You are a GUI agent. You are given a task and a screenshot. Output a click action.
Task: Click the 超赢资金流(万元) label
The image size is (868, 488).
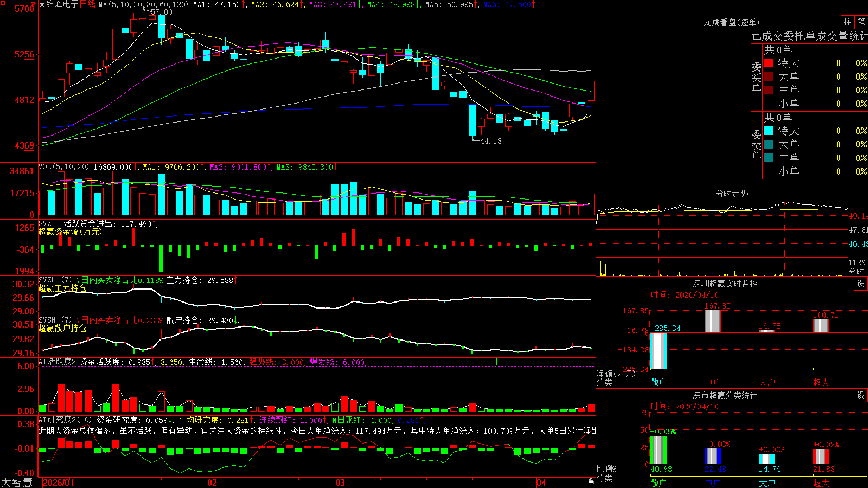(70, 232)
